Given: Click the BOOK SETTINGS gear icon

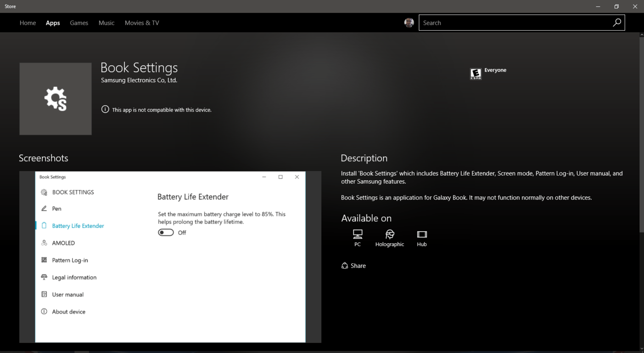Looking at the screenshot, I should [44, 192].
